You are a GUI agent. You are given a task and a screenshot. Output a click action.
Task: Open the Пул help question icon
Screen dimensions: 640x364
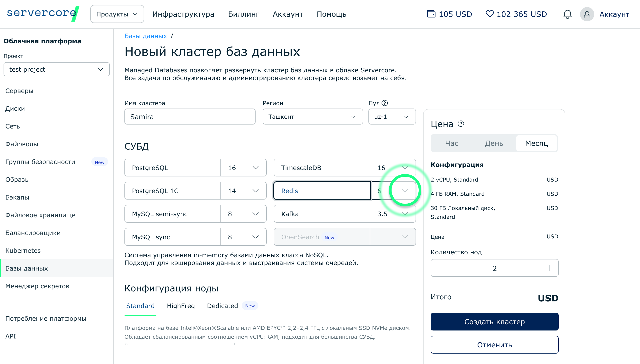[385, 103]
